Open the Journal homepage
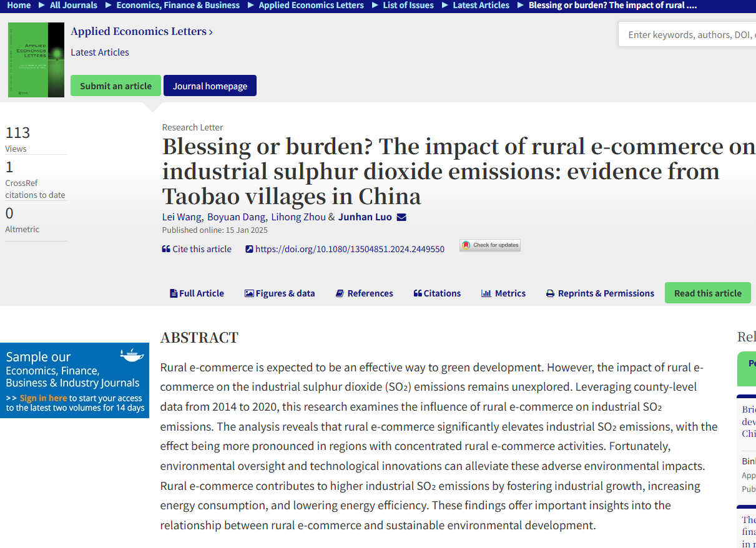Viewport: 756px width, 548px height. tap(210, 86)
